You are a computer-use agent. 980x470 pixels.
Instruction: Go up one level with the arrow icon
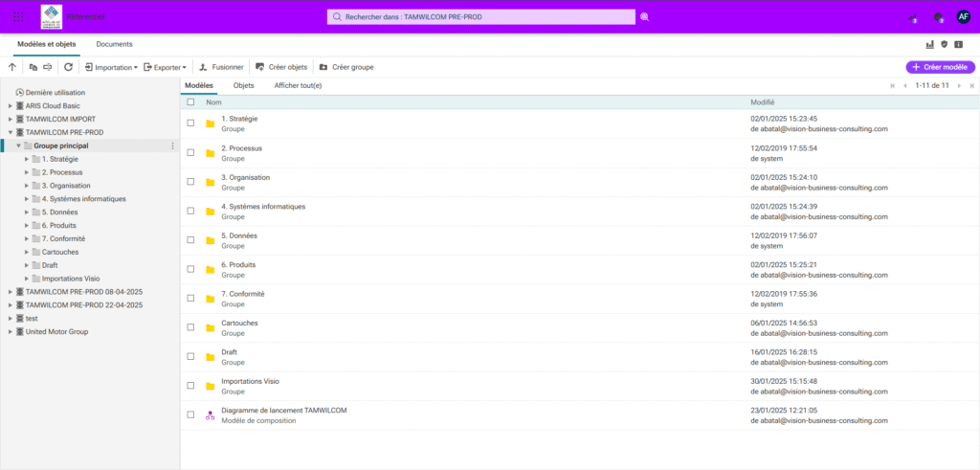coord(11,67)
